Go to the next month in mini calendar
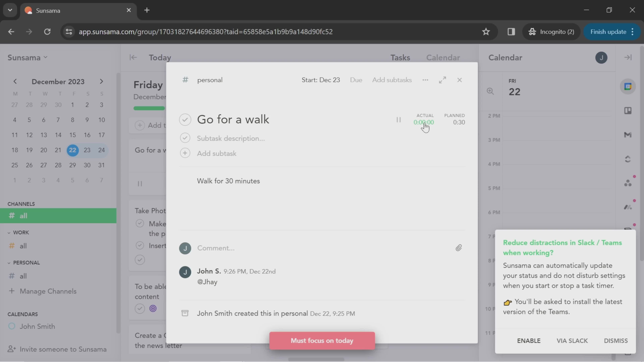644x362 pixels. tap(101, 81)
